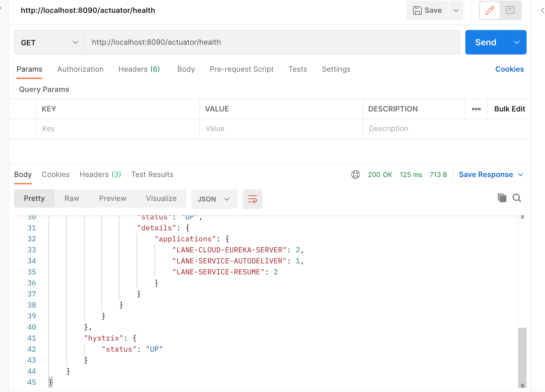Click the network globe icon
Image resolution: width=545 pixels, height=392 pixels.
pos(356,175)
